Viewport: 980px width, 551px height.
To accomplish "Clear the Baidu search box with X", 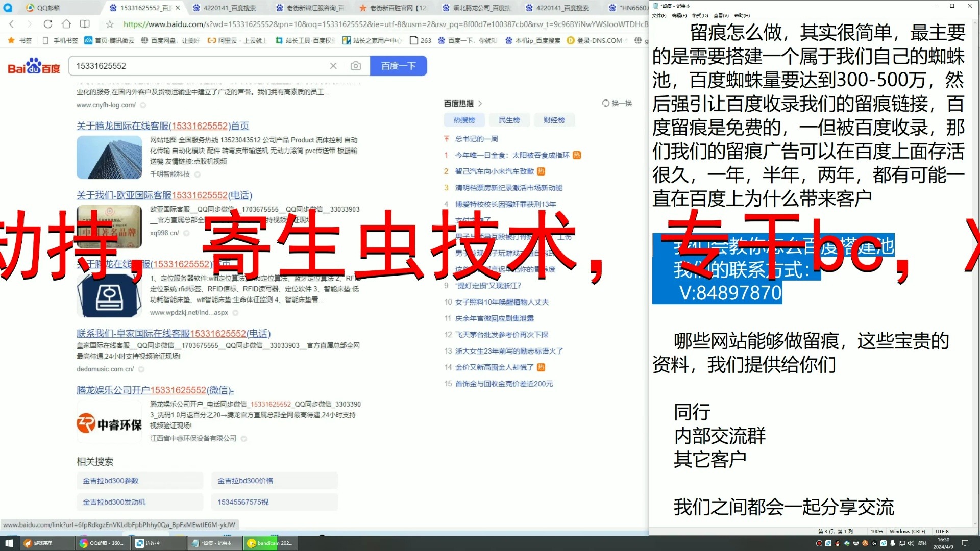I will (x=333, y=66).
